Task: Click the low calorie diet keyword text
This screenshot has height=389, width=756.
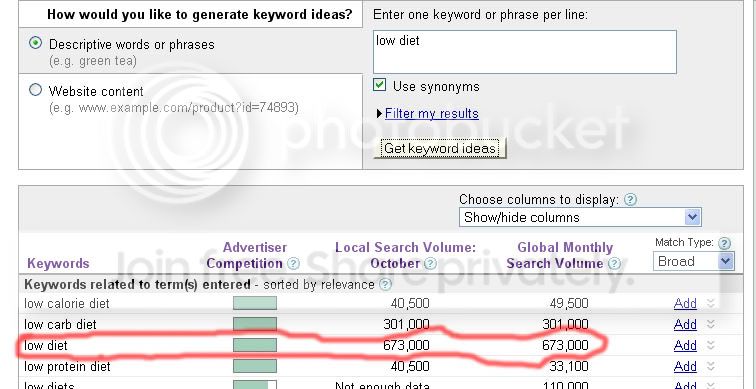Action: click(x=67, y=304)
